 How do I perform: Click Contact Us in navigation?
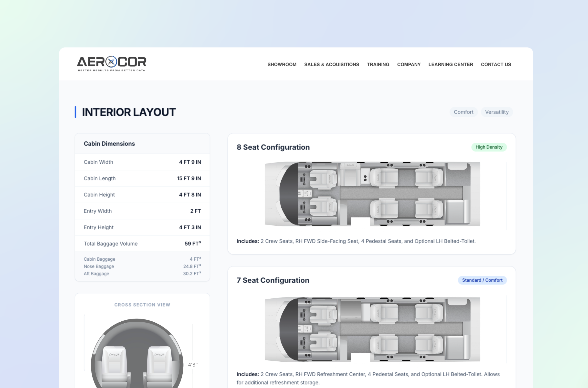[x=496, y=64]
